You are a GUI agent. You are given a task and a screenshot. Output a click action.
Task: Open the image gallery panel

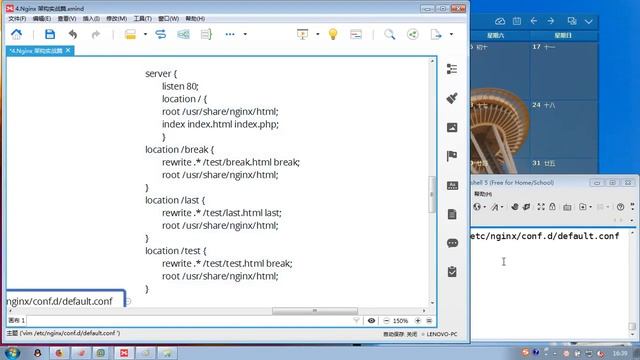(x=452, y=127)
